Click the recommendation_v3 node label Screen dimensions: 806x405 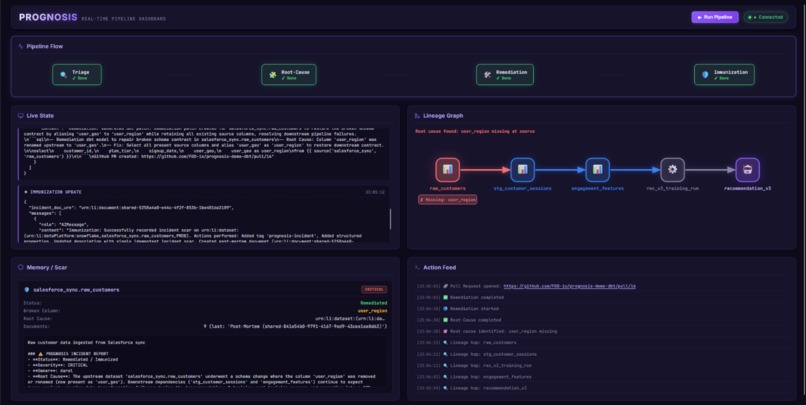(x=747, y=189)
